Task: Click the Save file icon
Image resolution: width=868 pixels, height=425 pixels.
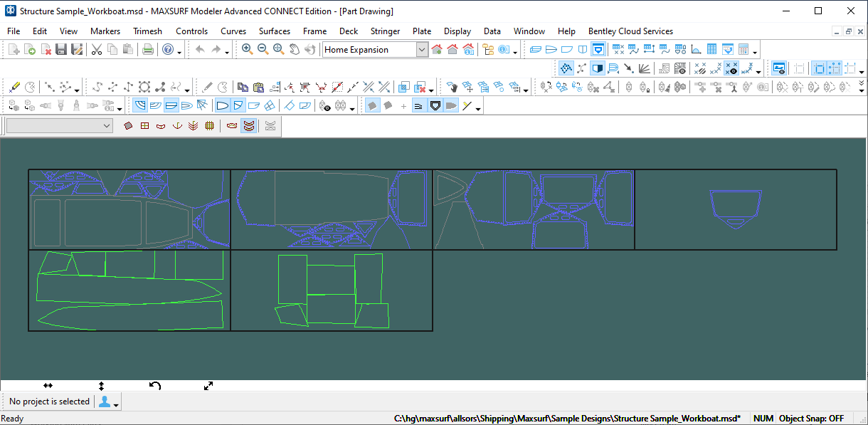Action: [x=61, y=50]
